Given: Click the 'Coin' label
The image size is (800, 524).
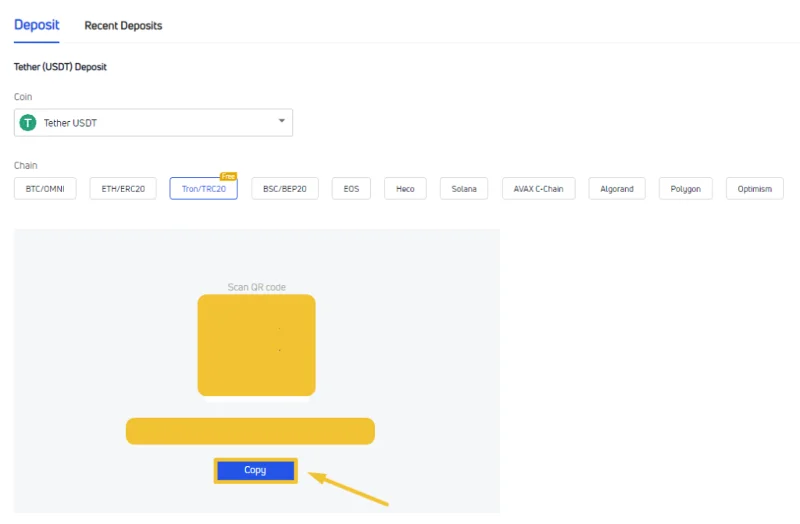Looking at the screenshot, I should tap(23, 96).
